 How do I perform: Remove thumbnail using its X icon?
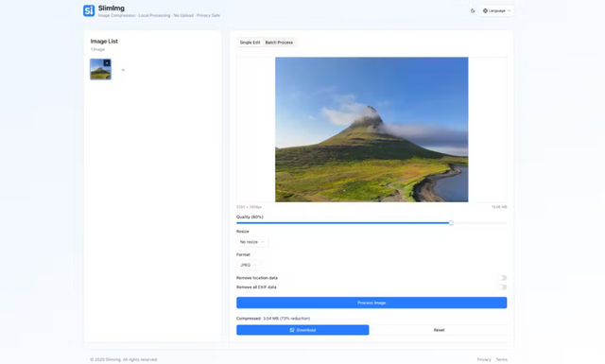[x=107, y=63]
